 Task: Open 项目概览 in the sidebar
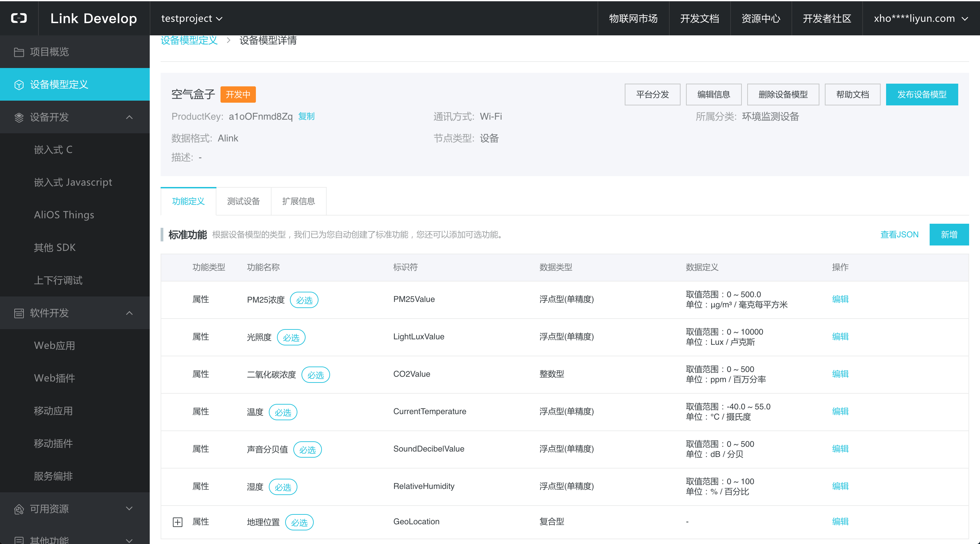(x=75, y=52)
